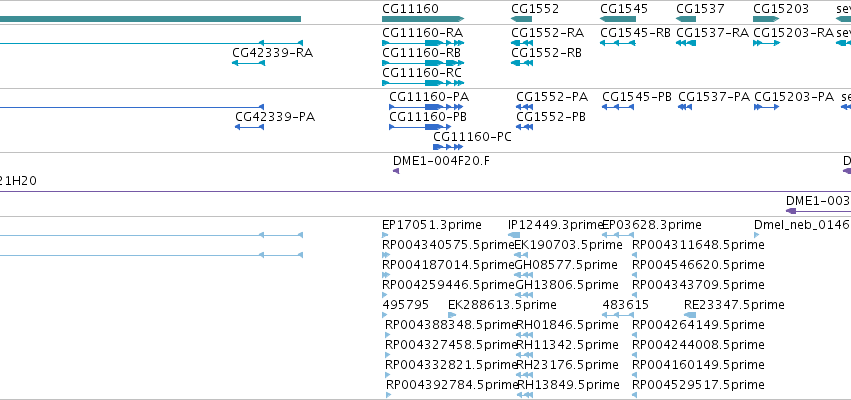Image resolution: width=851 pixels, height=400 pixels.
Task: Select transcript CG42339-RA
Action: click(x=272, y=53)
